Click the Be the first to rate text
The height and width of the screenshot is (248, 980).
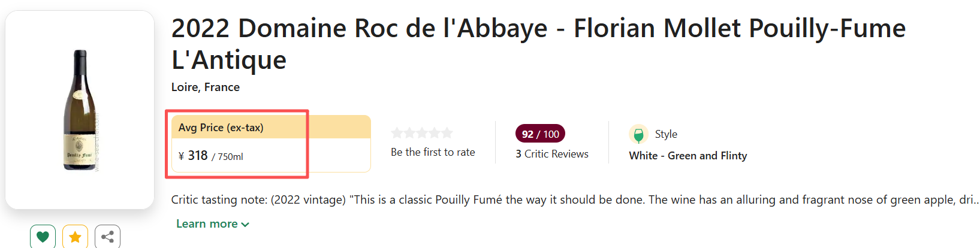click(x=433, y=152)
